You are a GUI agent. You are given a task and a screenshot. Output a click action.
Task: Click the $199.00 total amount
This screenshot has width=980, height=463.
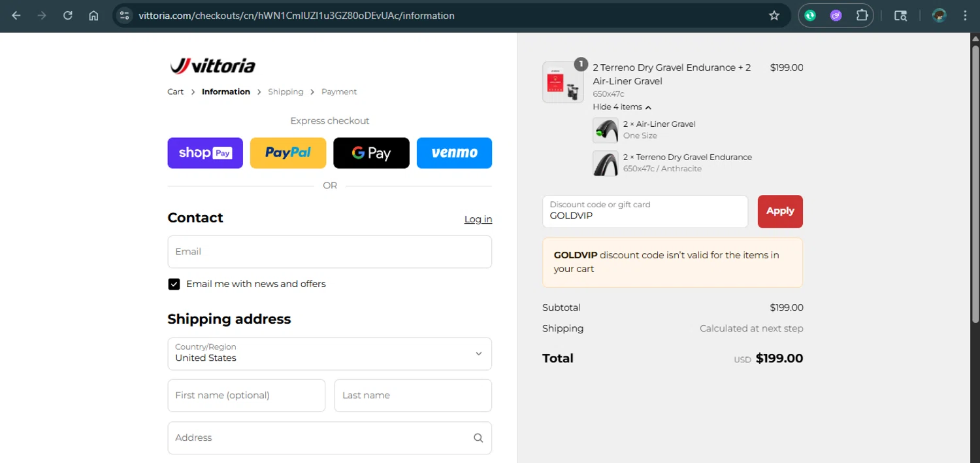tap(779, 358)
